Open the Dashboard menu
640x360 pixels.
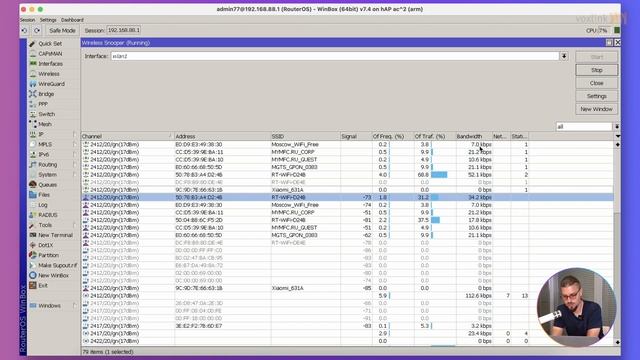click(x=72, y=20)
